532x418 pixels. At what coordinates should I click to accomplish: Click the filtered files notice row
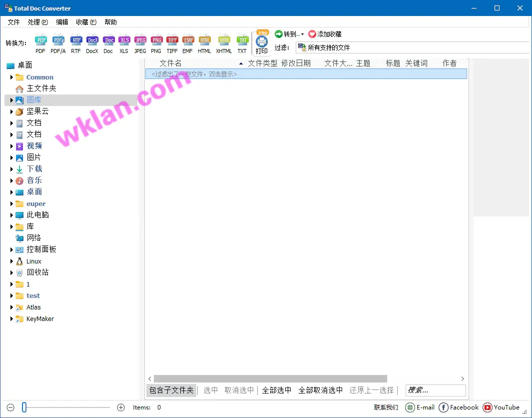coord(306,74)
